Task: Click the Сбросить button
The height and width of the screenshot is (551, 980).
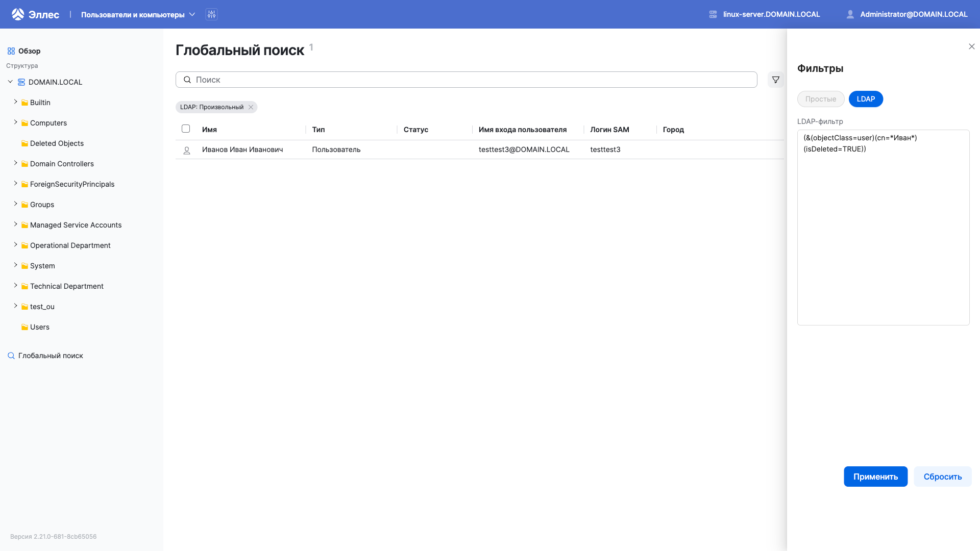Action: point(943,477)
